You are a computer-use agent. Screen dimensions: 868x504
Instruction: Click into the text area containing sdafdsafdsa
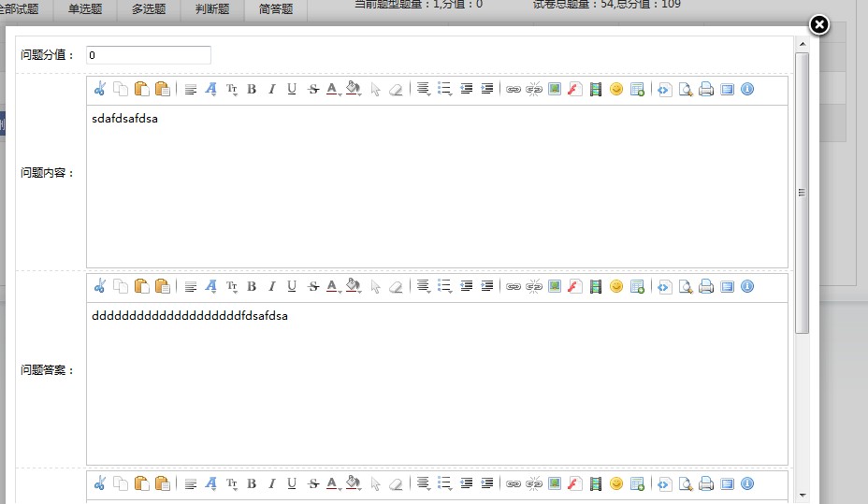[437, 186]
